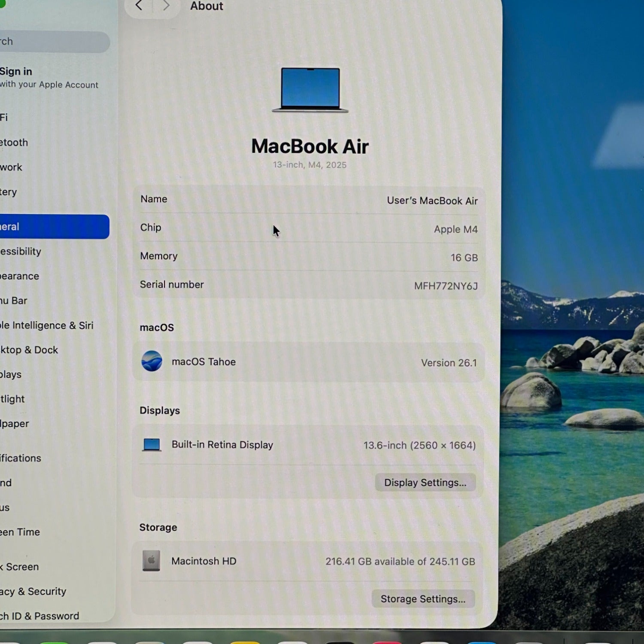This screenshot has width=644, height=644.
Task: Click the Built-in Retina Display icon
Action: [x=152, y=445]
